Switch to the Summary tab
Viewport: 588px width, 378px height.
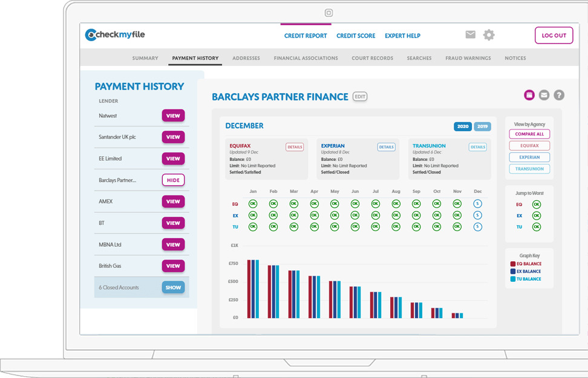pos(145,58)
